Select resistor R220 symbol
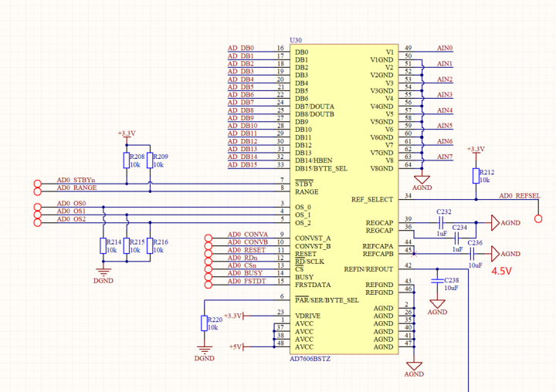The image size is (556, 392). tap(205, 323)
